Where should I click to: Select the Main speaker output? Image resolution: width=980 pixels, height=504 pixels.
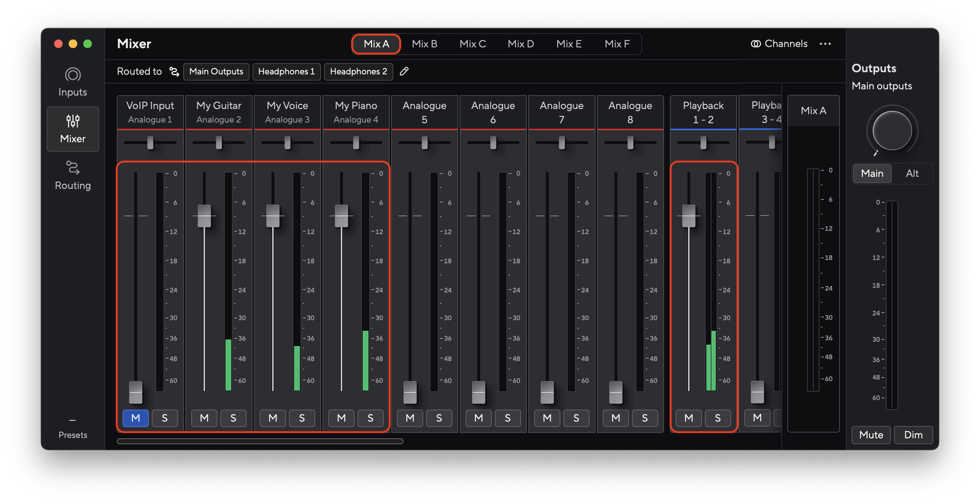[872, 174]
